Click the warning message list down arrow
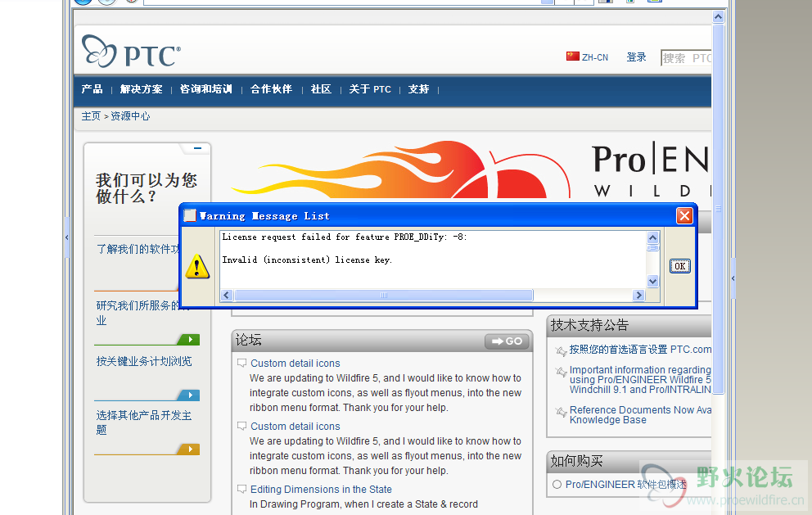The image size is (812, 515). click(x=652, y=282)
